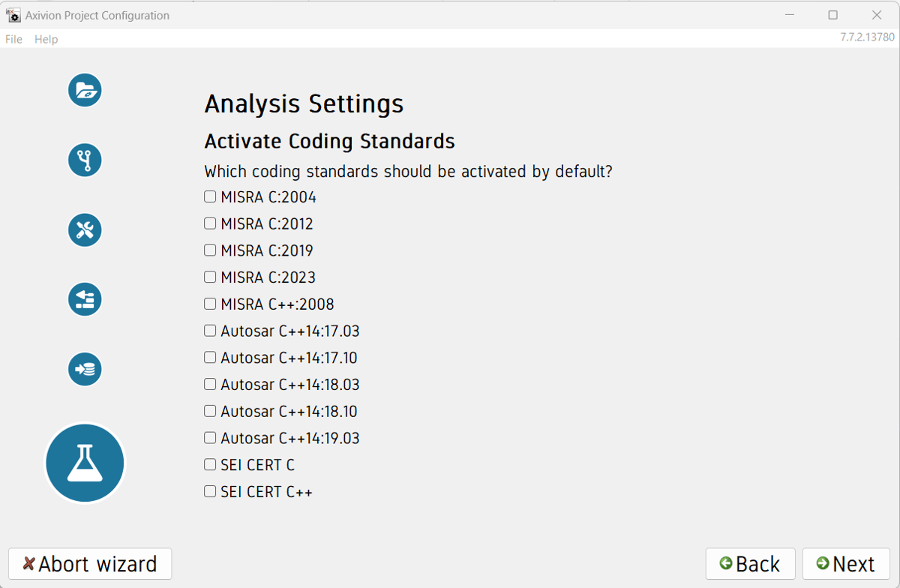Open the File menu
The image size is (900, 588).
coord(14,39)
